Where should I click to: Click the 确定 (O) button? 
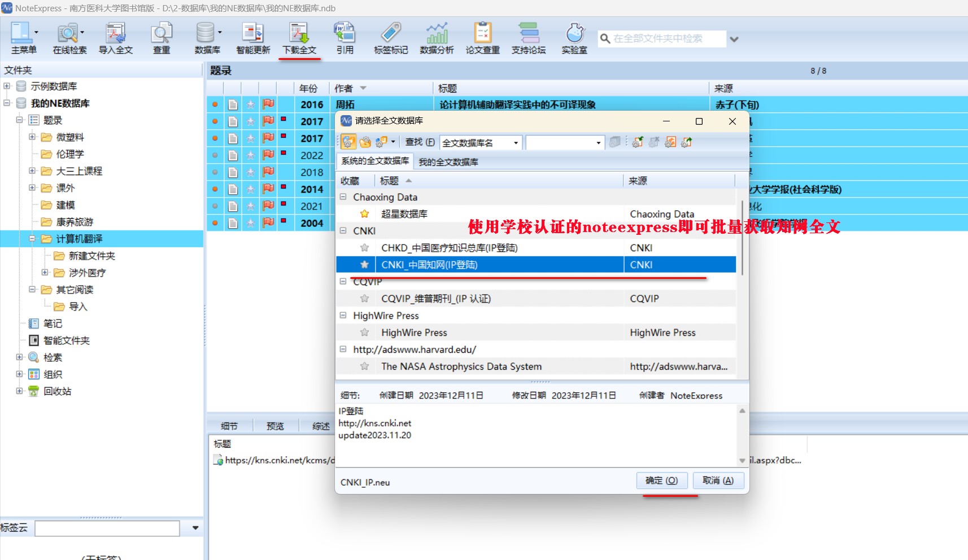click(662, 480)
